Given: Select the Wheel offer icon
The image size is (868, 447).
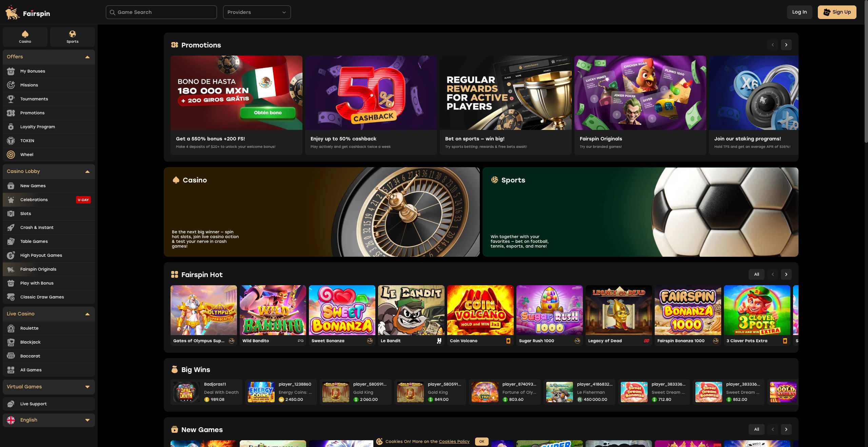Looking at the screenshot, I should pyautogui.click(x=11, y=154).
